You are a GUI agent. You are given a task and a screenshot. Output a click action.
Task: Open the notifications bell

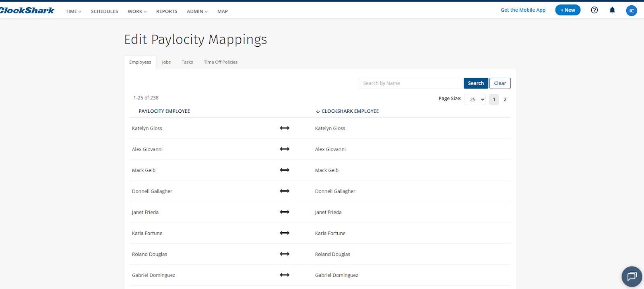click(x=612, y=10)
